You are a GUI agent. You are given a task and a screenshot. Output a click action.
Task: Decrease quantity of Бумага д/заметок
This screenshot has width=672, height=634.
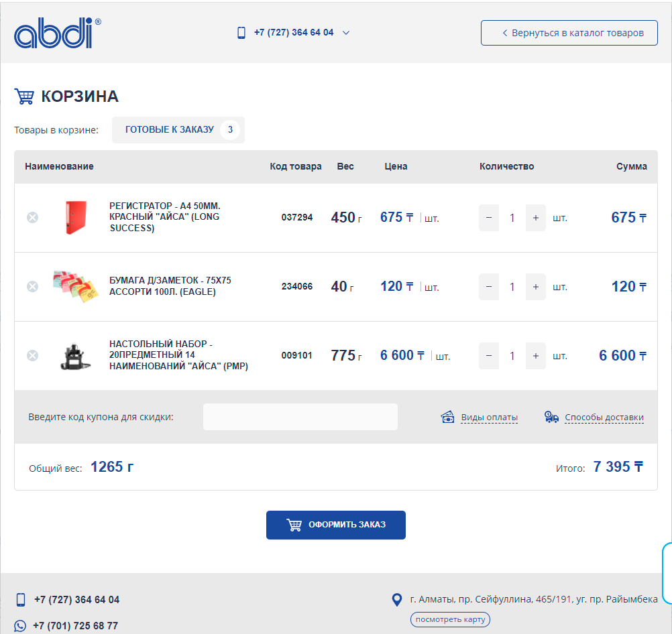tap(489, 287)
